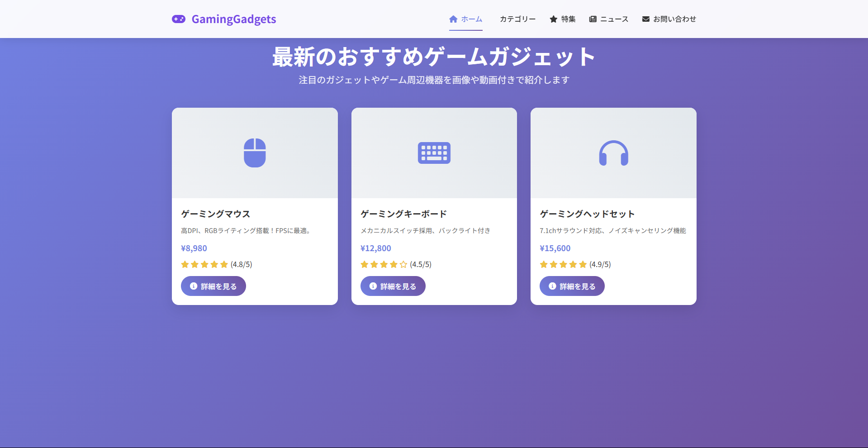Select the ゲーミングヘッドセット product title

(x=587, y=214)
